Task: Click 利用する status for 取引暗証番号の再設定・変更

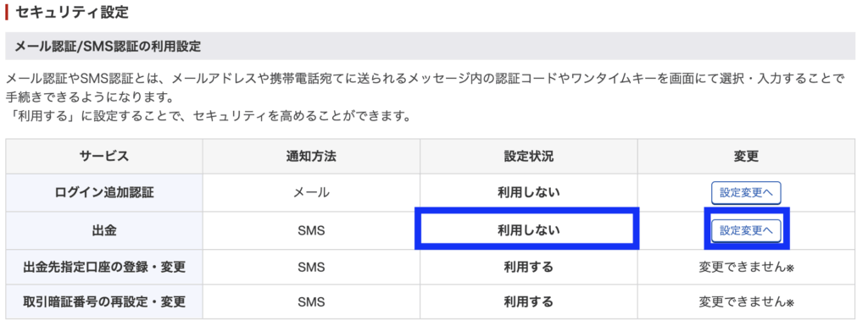Action: pyautogui.click(x=529, y=301)
